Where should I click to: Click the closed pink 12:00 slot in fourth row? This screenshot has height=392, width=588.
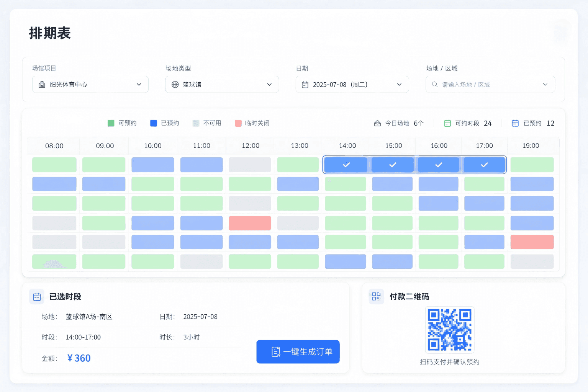pos(250,223)
